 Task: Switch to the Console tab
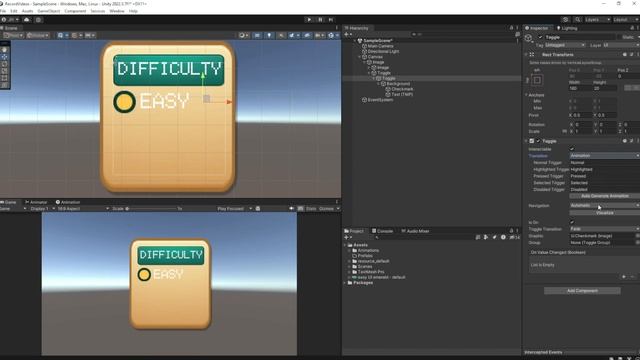coord(382,231)
